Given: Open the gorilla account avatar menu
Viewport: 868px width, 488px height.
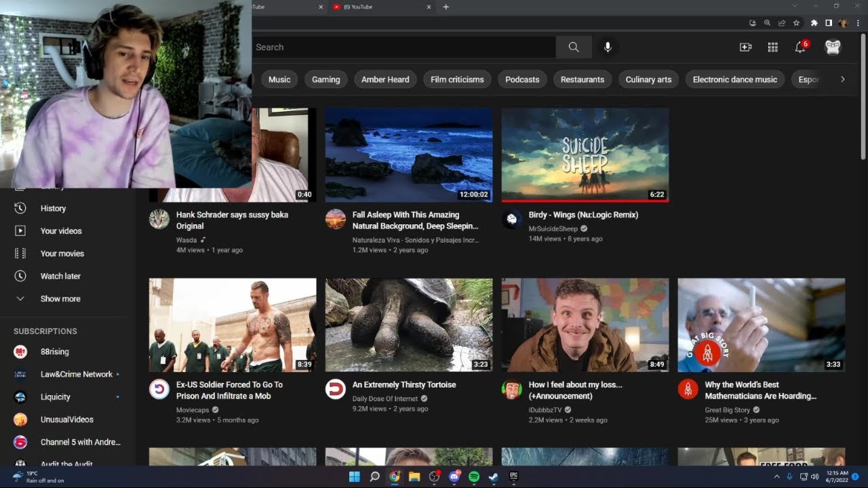Looking at the screenshot, I should click(x=833, y=47).
